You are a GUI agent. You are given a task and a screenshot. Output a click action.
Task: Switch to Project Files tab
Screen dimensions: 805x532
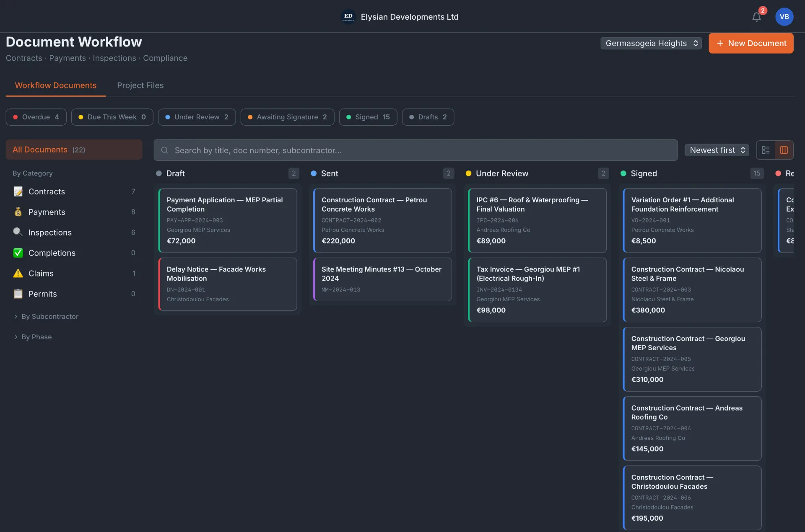click(x=140, y=85)
